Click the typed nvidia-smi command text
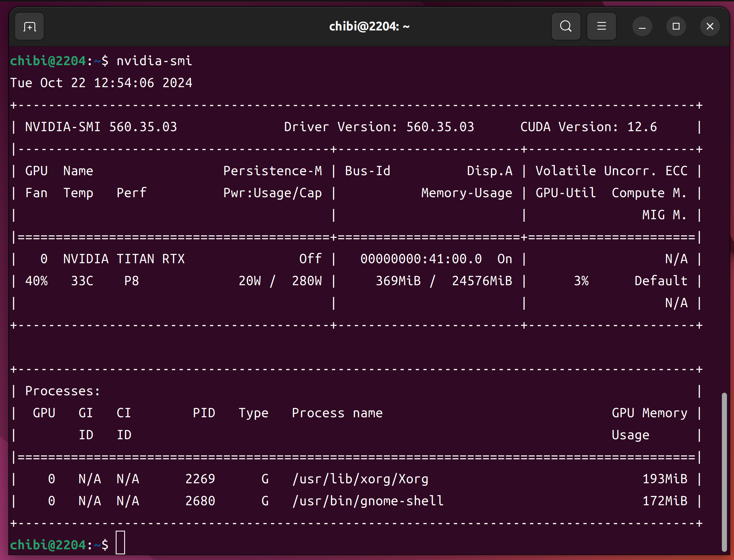Image resolution: width=734 pixels, height=560 pixels. [x=154, y=61]
